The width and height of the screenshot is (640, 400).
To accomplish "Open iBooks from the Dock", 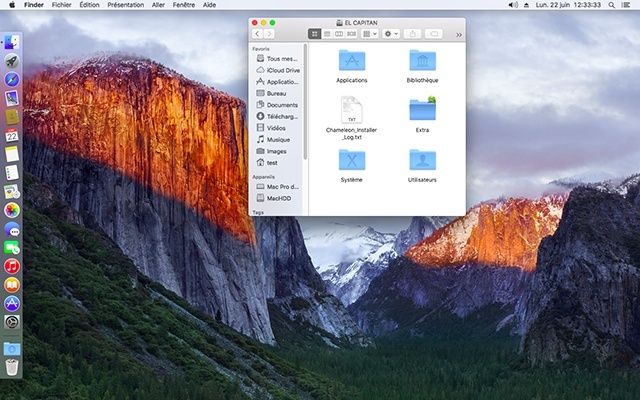I will coord(12,285).
